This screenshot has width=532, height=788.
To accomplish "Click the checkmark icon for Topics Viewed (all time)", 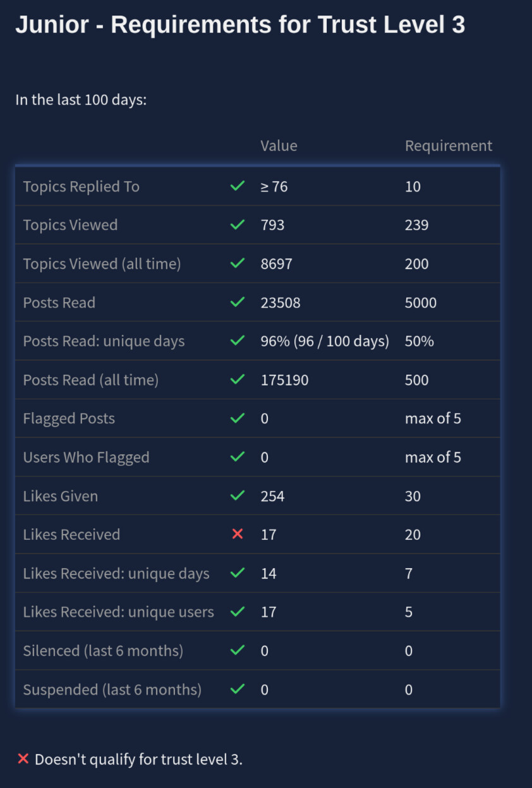I will (x=238, y=264).
